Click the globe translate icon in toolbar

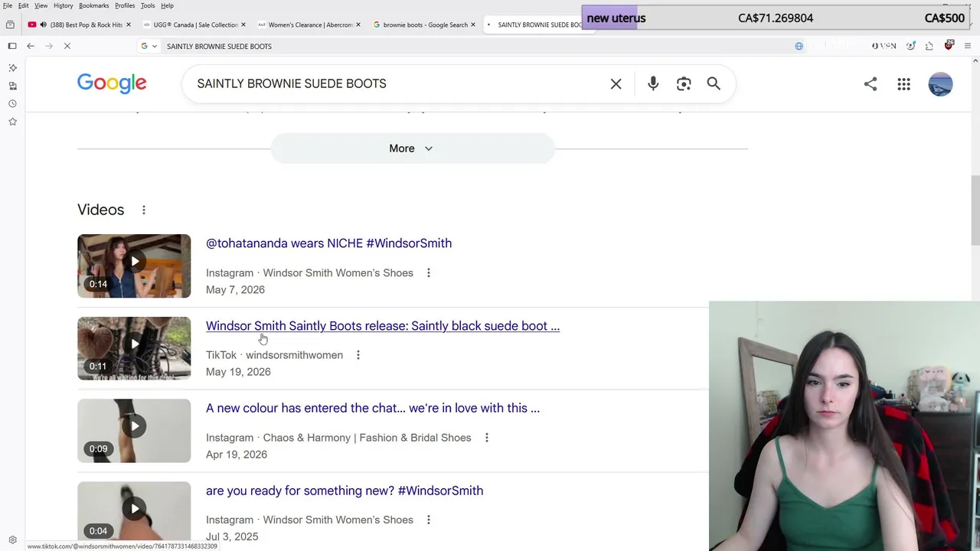799,46
